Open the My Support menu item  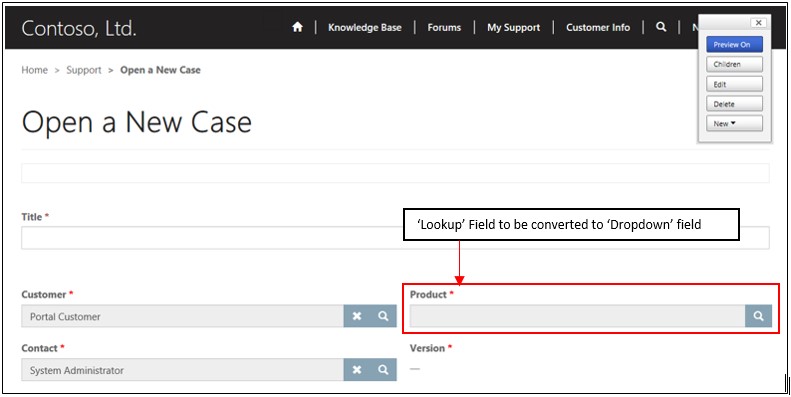coord(514,28)
